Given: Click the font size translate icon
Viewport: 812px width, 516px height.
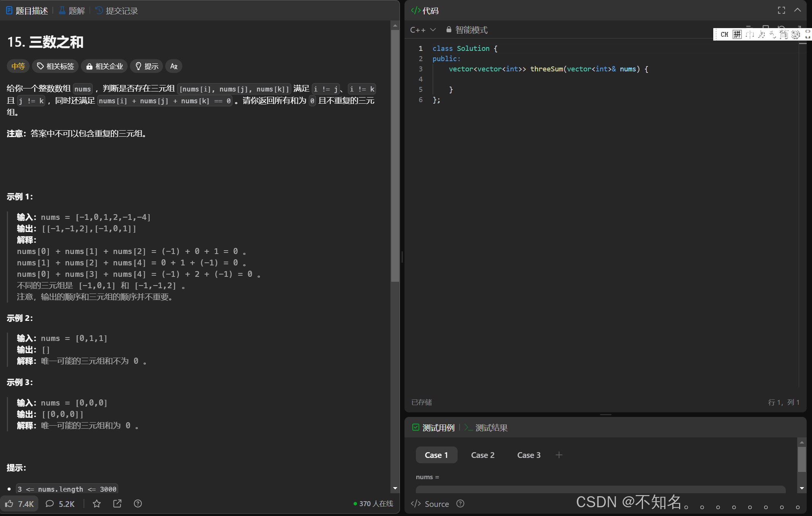Looking at the screenshot, I should (174, 66).
